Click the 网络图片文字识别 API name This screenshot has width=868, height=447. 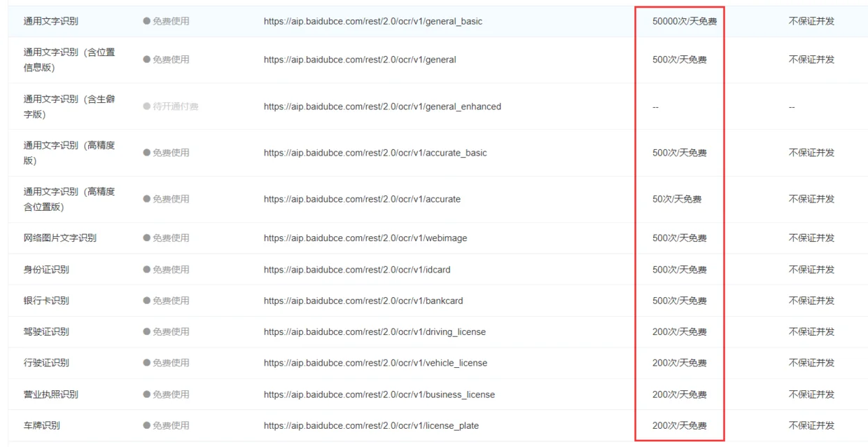[60, 238]
